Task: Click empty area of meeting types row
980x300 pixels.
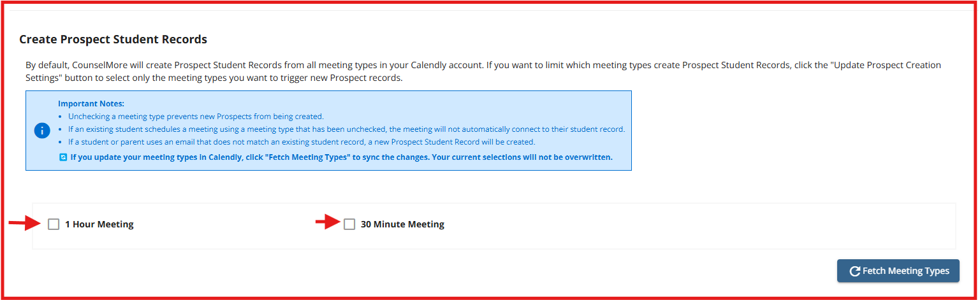Action: click(x=701, y=225)
